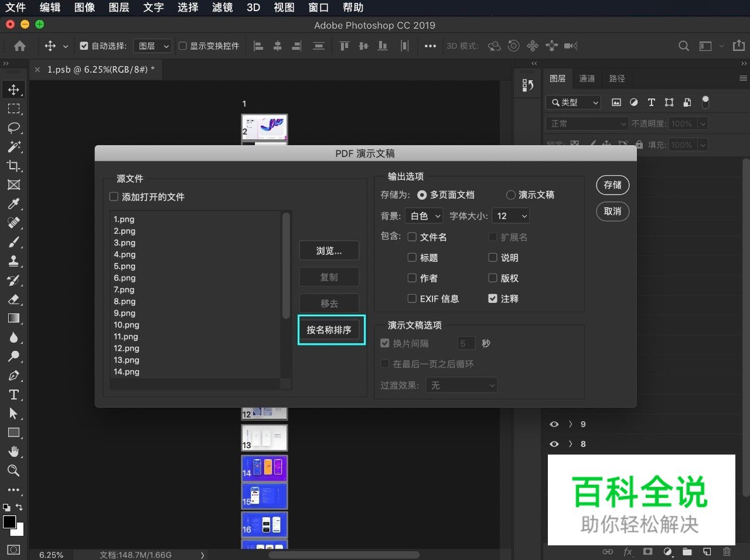750x560 pixels.
Task: Switch to the 通道 tab
Action: [x=587, y=78]
